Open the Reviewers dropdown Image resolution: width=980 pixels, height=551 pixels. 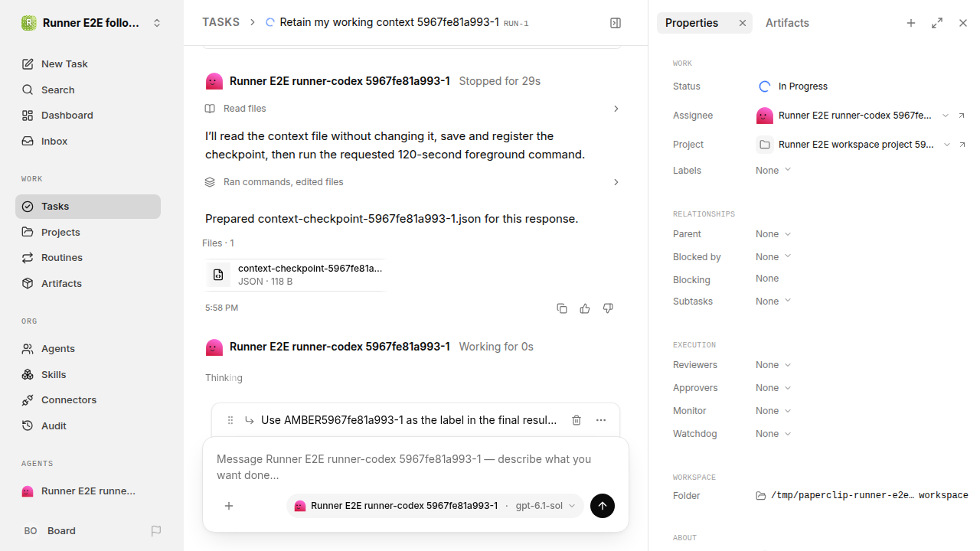[773, 365]
